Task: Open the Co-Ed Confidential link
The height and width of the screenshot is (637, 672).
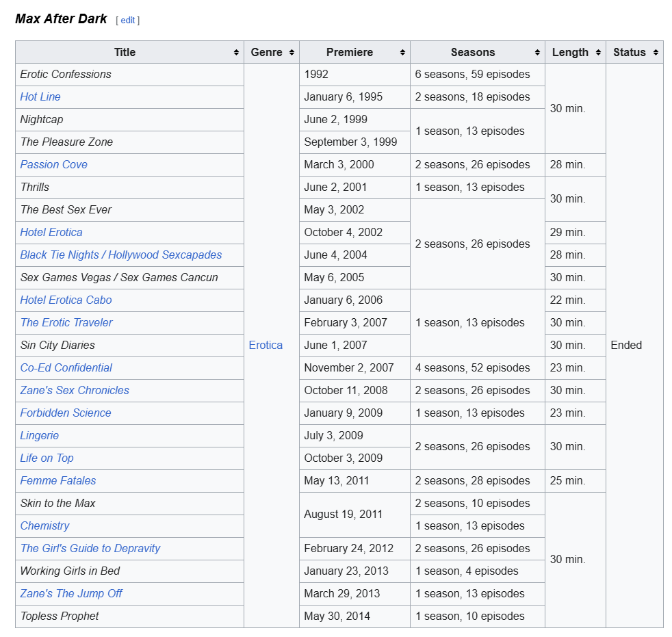Action: (x=66, y=367)
